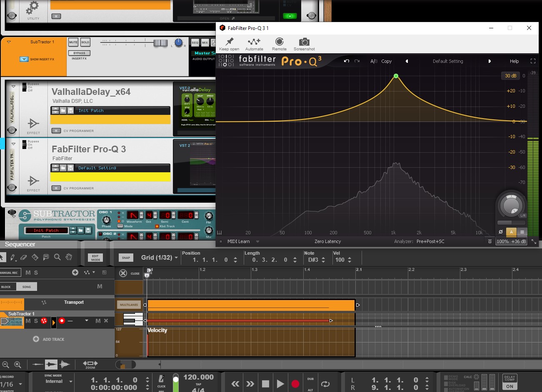This screenshot has width=542, height=392.
Task: Click the undo arrow in Pro-Q 3
Action: tap(346, 61)
